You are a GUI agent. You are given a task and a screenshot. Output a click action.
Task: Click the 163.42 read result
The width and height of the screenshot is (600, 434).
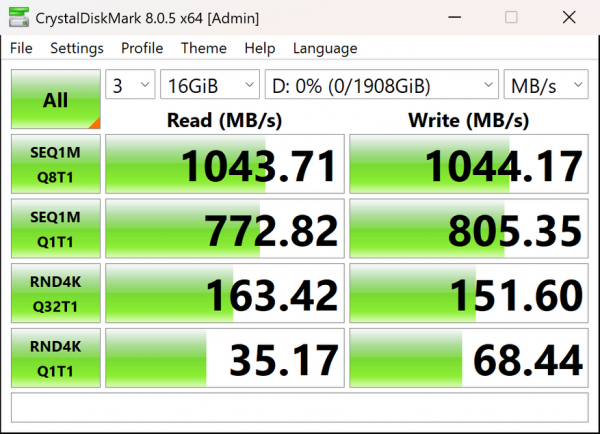click(225, 293)
